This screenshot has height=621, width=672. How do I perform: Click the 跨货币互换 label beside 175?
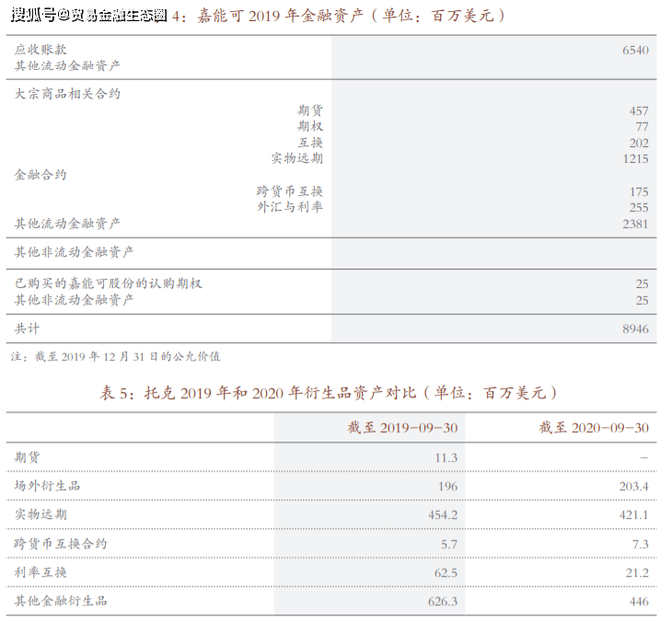pyautogui.click(x=290, y=191)
